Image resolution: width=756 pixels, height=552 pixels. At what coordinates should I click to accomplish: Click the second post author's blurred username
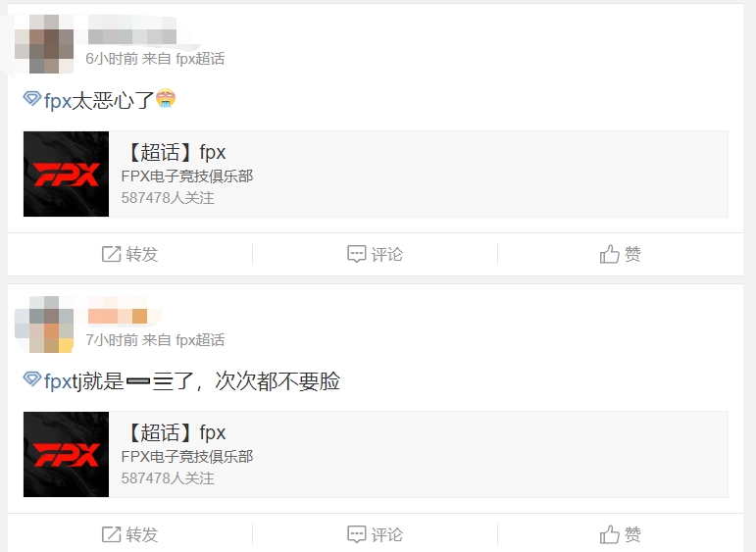click(x=118, y=317)
